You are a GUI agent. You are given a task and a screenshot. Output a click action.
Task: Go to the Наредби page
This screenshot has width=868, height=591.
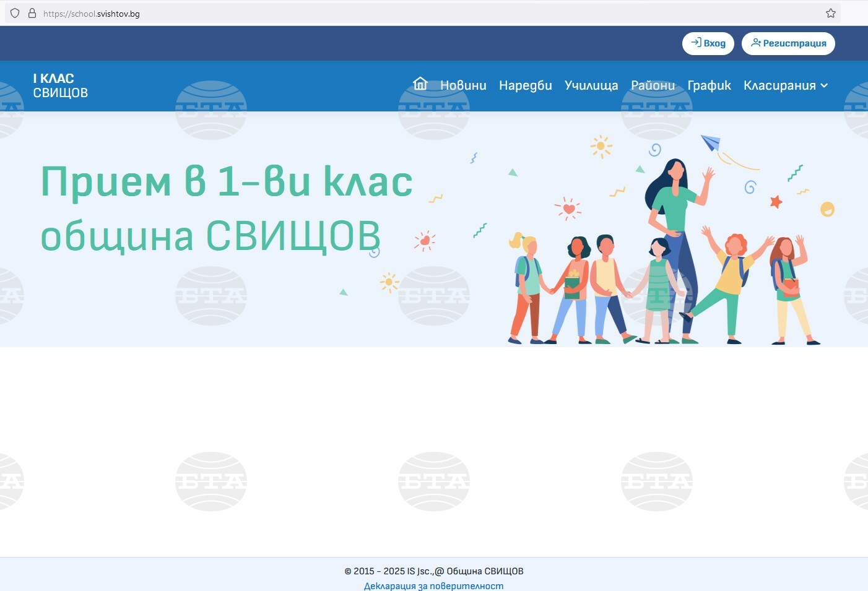tap(525, 85)
